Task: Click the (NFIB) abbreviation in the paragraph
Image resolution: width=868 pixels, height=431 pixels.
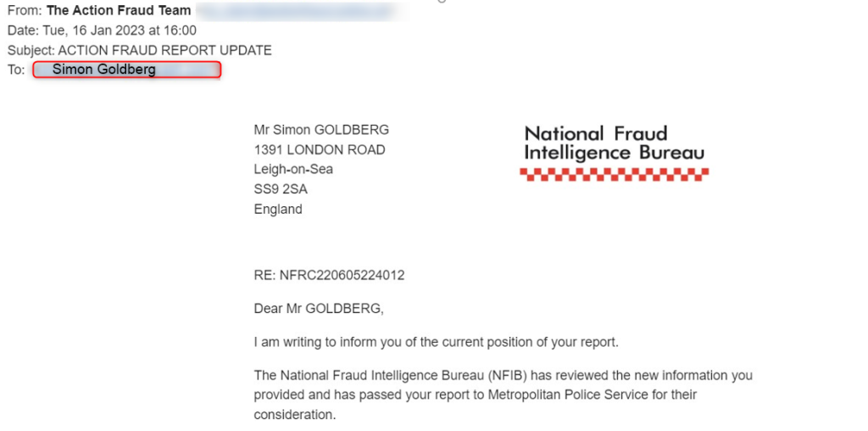Action: tap(511, 375)
